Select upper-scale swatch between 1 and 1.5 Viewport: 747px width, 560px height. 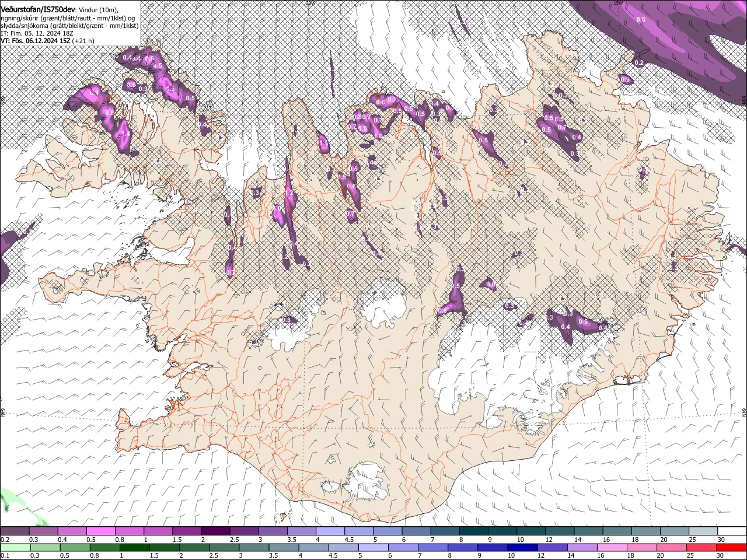point(158,531)
